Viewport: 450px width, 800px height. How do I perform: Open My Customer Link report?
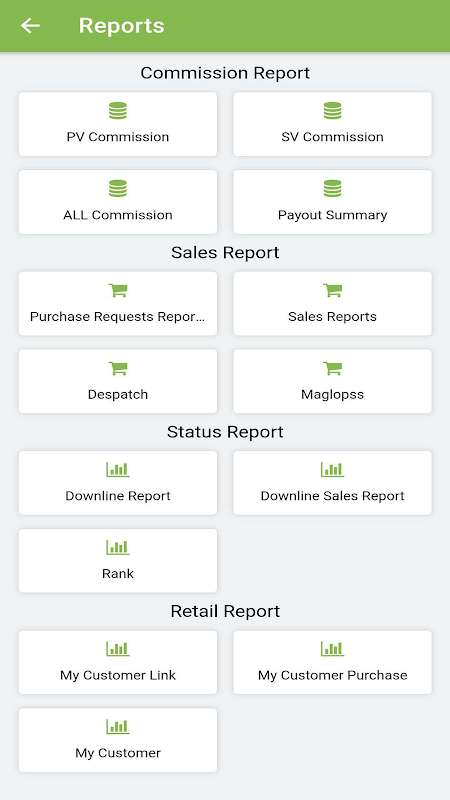[x=118, y=662]
